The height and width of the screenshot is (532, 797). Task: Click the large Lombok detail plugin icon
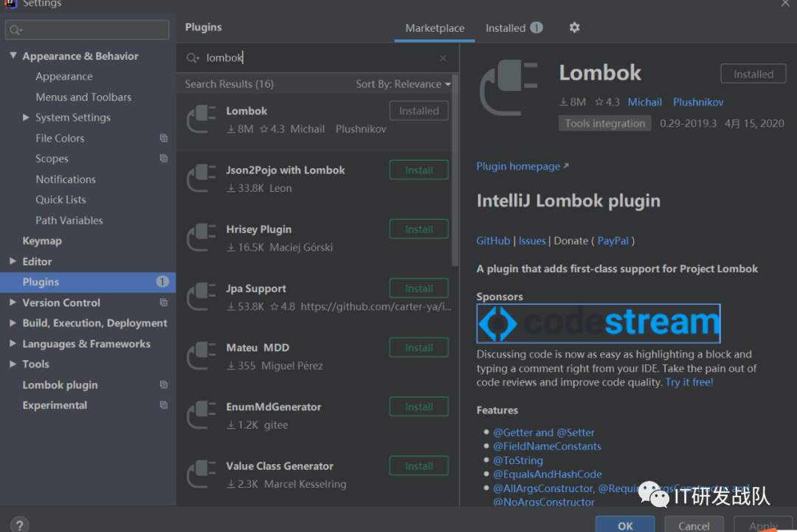508,87
